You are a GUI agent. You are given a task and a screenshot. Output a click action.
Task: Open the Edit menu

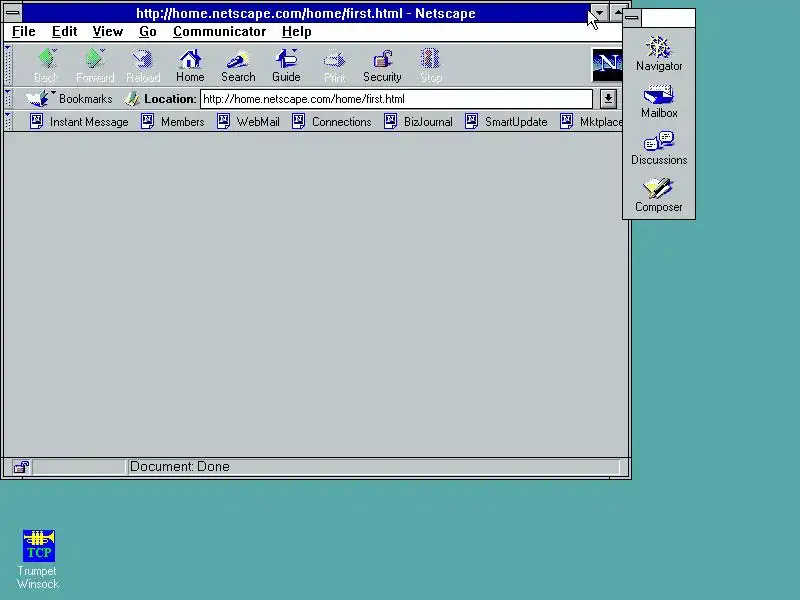[x=64, y=32]
